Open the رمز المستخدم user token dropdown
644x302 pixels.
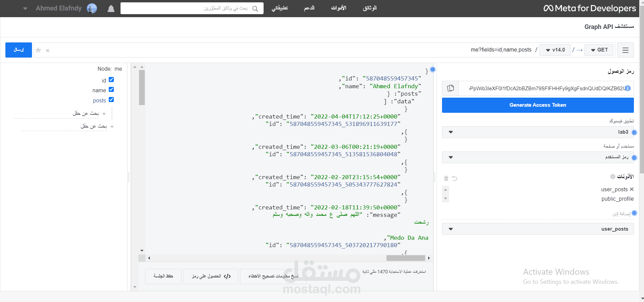(538, 157)
